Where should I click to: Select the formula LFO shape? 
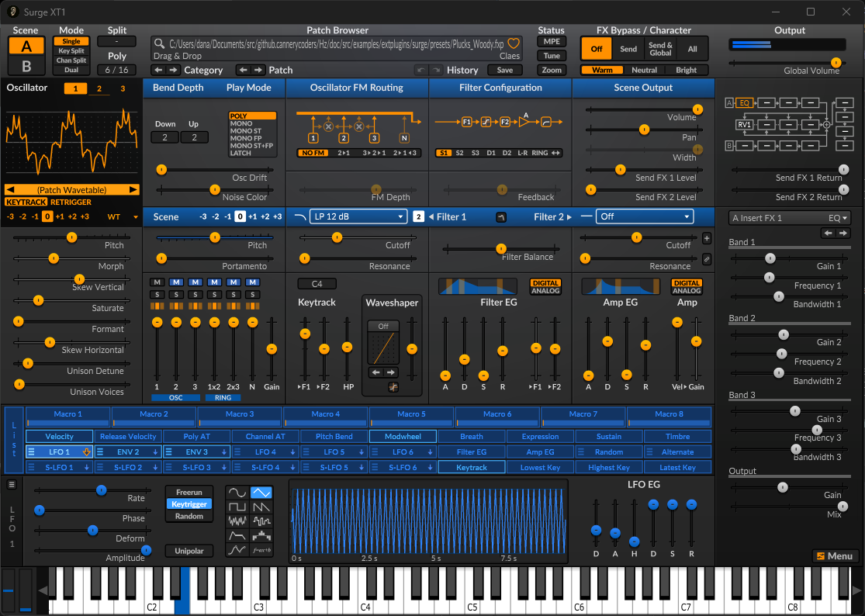click(x=261, y=549)
